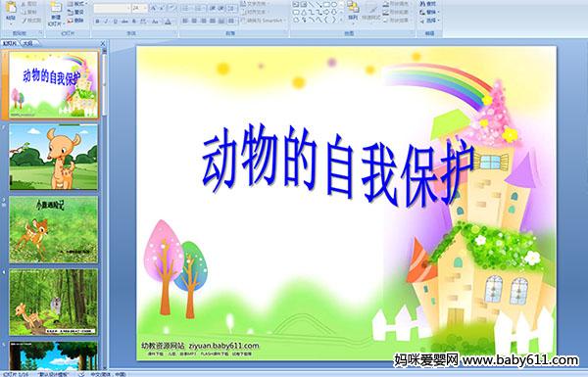Screen dimensions: 588x377
Task: Open the Clipboard group dialog launcher
Action: pos(40,33)
